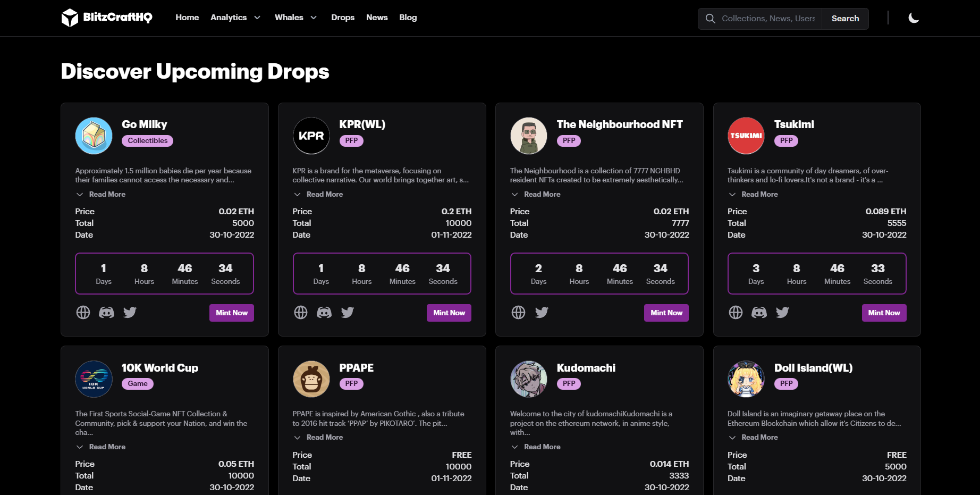The height and width of the screenshot is (495, 980).
Task: Click the 10K World Cup avatar
Action: pyautogui.click(x=94, y=379)
